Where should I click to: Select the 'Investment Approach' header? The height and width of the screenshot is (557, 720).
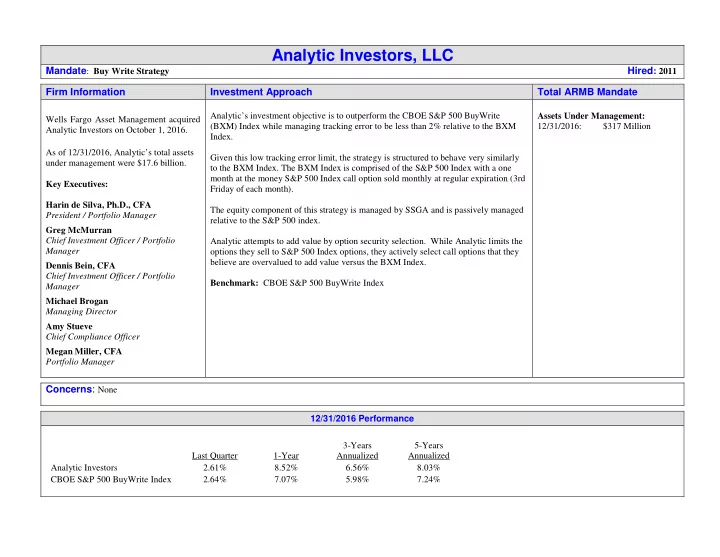click(261, 92)
